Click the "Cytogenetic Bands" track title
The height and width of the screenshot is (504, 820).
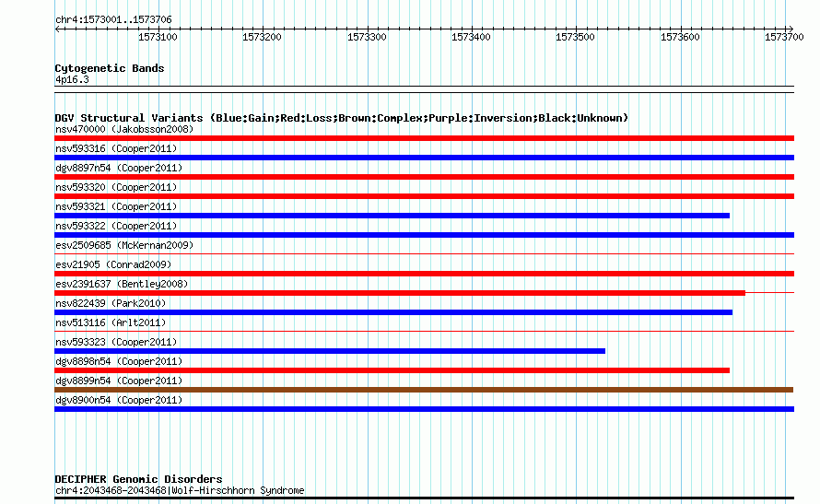point(110,68)
